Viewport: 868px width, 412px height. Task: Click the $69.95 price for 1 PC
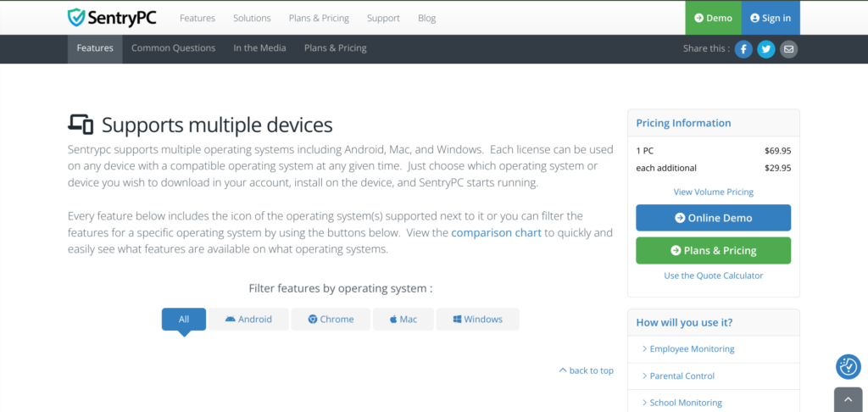pos(778,151)
